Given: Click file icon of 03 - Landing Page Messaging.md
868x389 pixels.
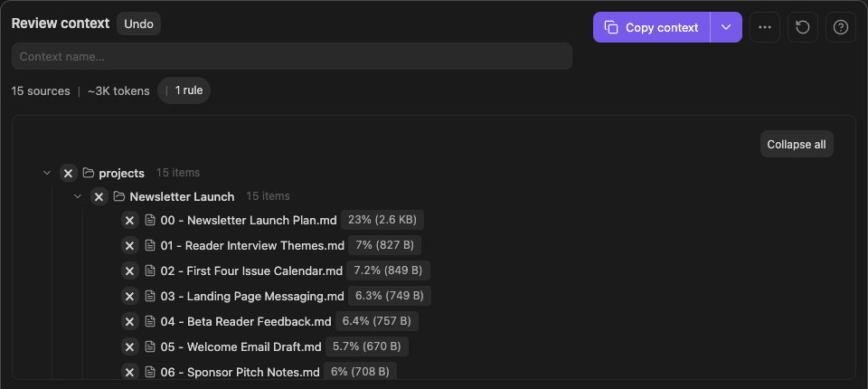Looking at the screenshot, I should [149, 296].
